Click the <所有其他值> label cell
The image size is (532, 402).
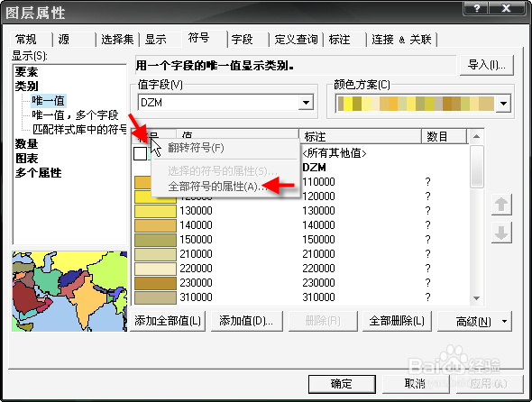coord(335,153)
